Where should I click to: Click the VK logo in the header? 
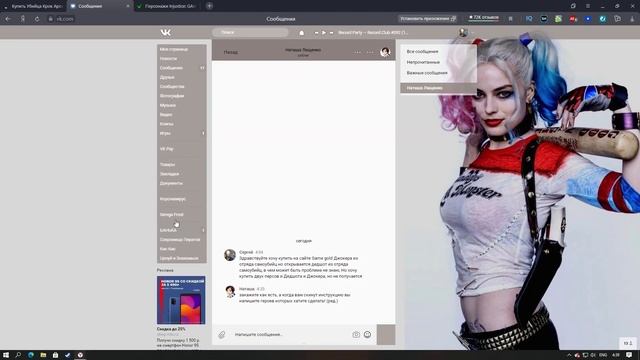[165, 32]
